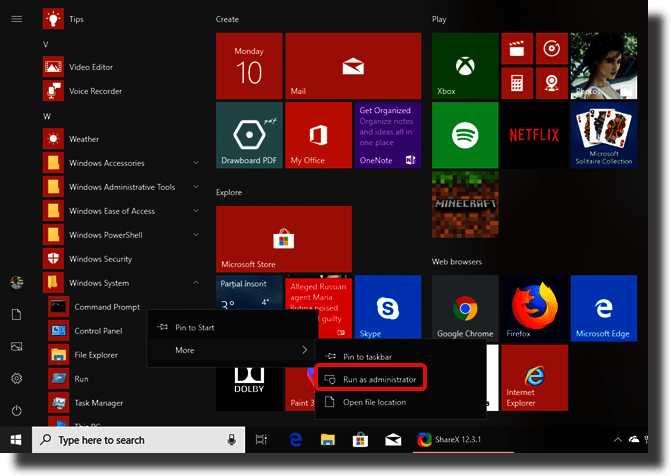Open the Photos tile
671x476 pixels.
click(604, 66)
